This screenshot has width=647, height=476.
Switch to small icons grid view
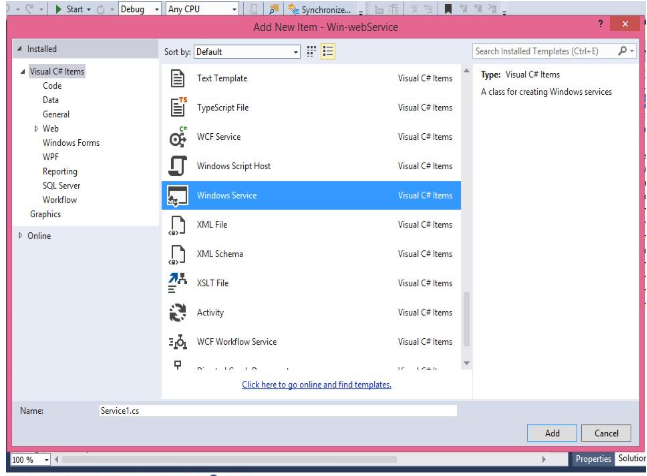coord(311,51)
